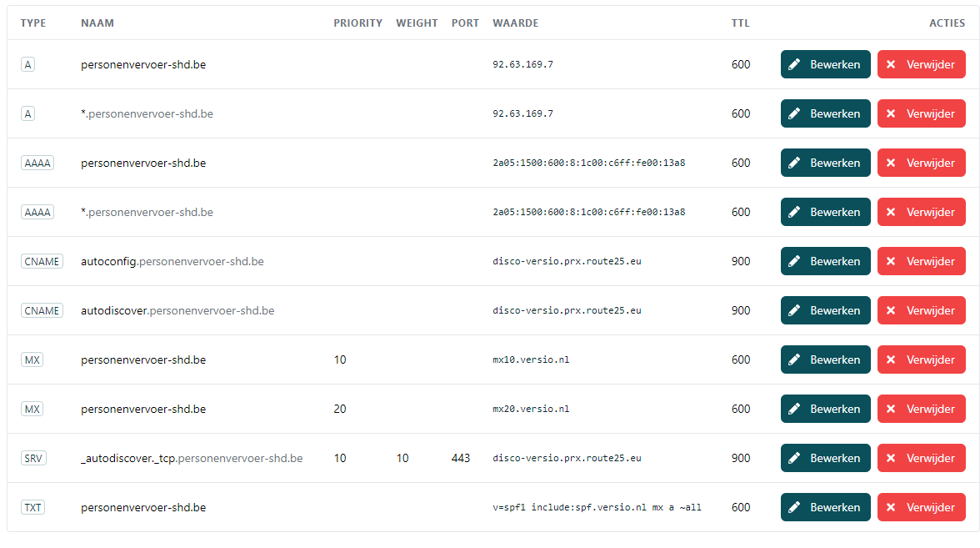Click the TXT type badge
This screenshot has height=548, width=980.
[32, 507]
